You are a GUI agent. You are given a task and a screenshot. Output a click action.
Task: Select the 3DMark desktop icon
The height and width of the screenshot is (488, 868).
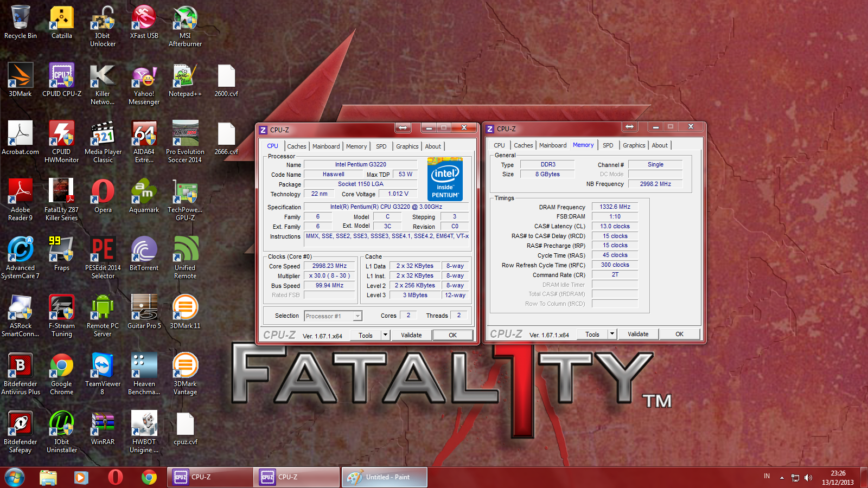coord(21,80)
